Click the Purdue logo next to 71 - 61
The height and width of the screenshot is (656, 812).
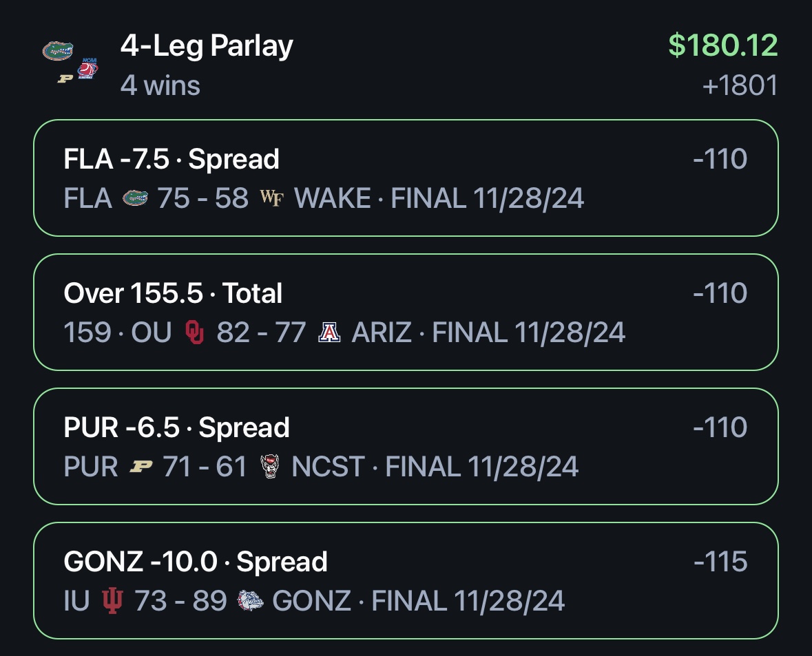coord(141,467)
